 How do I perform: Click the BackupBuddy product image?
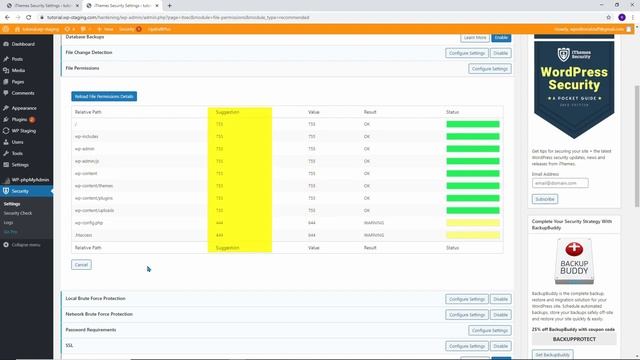click(574, 261)
